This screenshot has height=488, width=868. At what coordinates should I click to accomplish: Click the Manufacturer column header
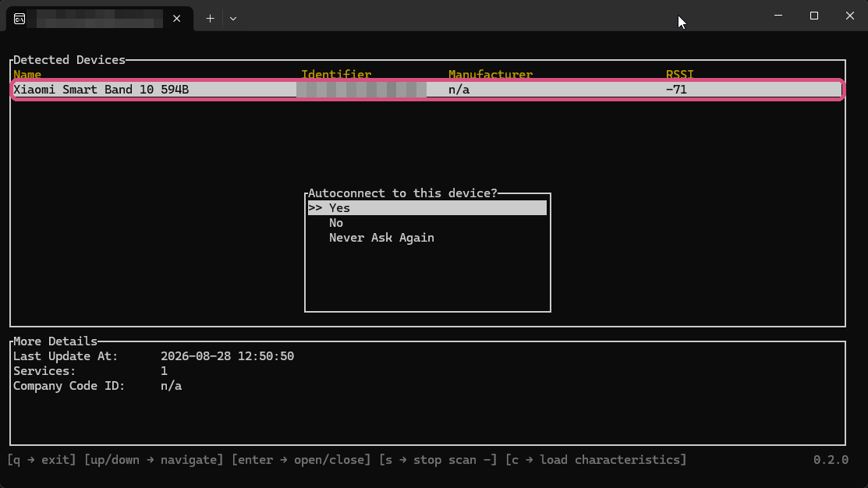point(491,74)
